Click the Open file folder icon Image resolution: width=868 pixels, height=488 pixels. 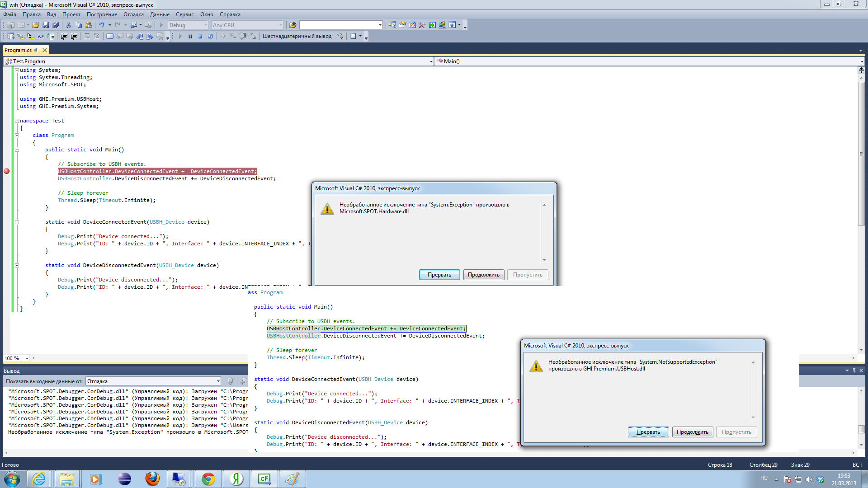35,25
